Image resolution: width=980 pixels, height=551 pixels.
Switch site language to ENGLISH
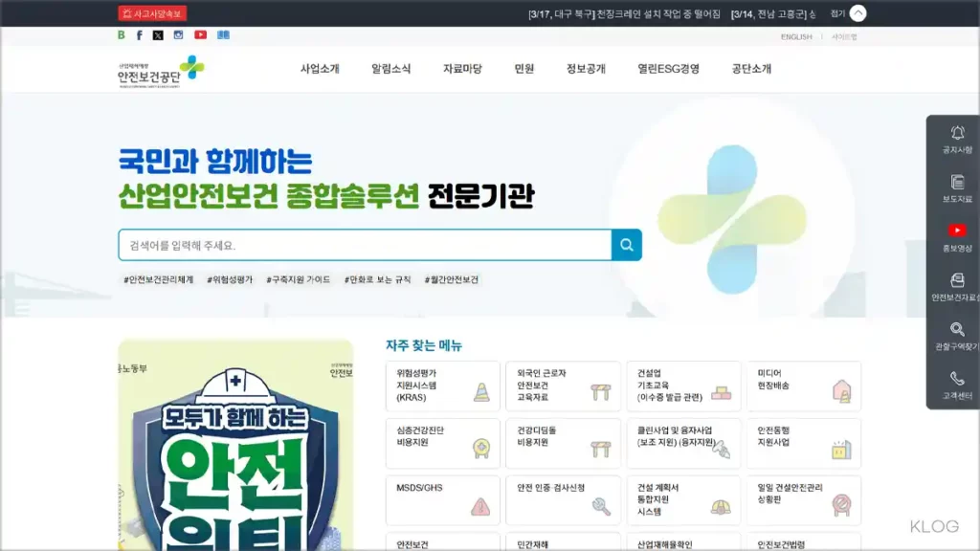[795, 37]
